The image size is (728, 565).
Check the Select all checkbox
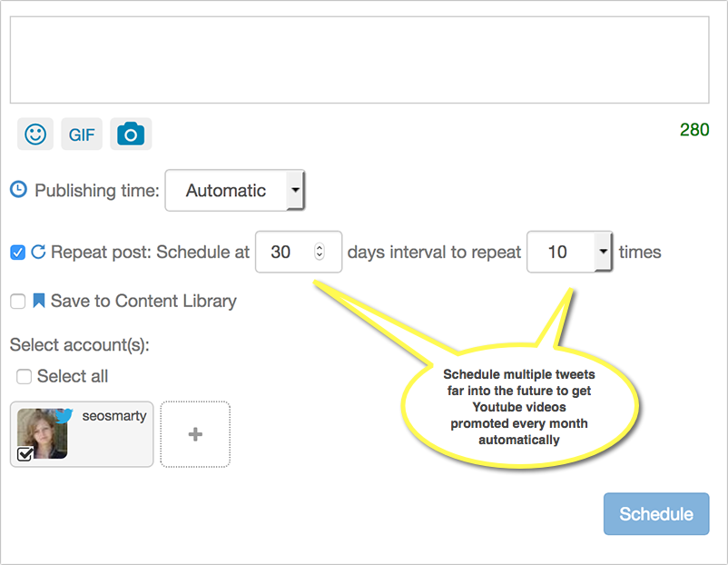[x=24, y=376]
